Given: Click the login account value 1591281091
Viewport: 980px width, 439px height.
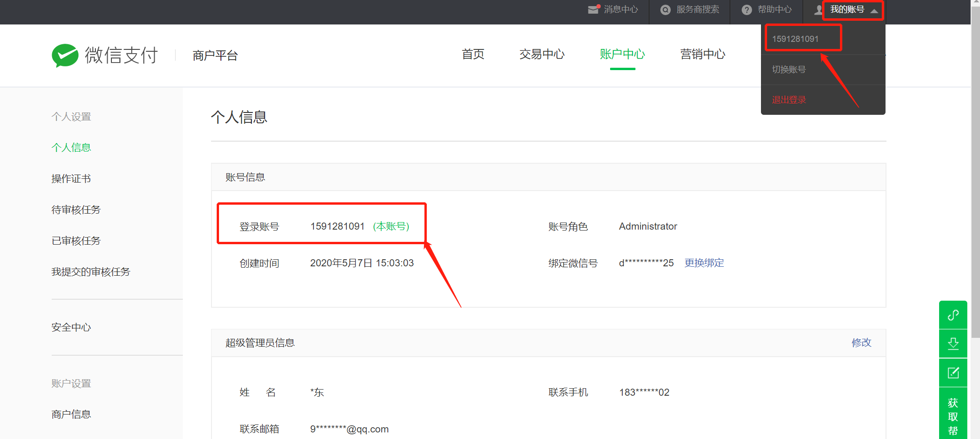Looking at the screenshot, I should [x=337, y=226].
